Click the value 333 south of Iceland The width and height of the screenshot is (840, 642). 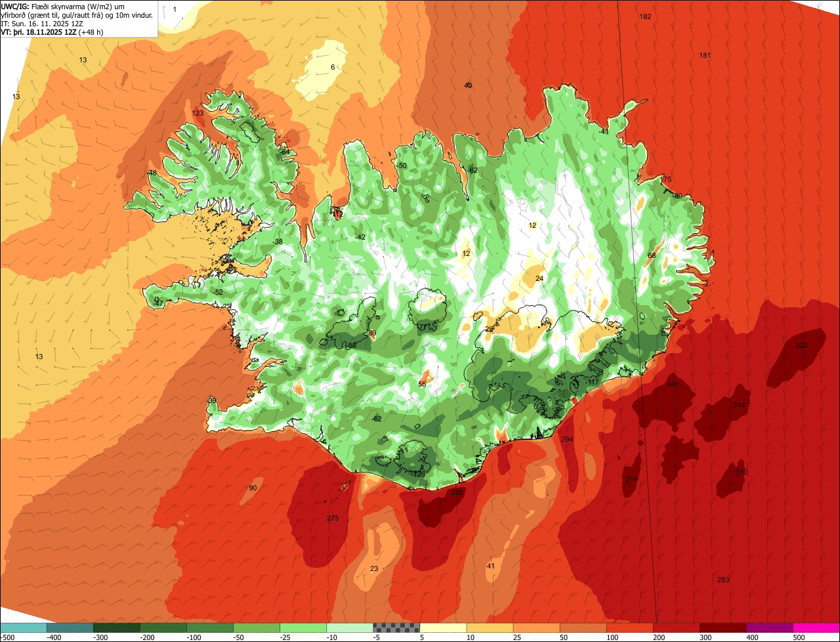(457, 492)
